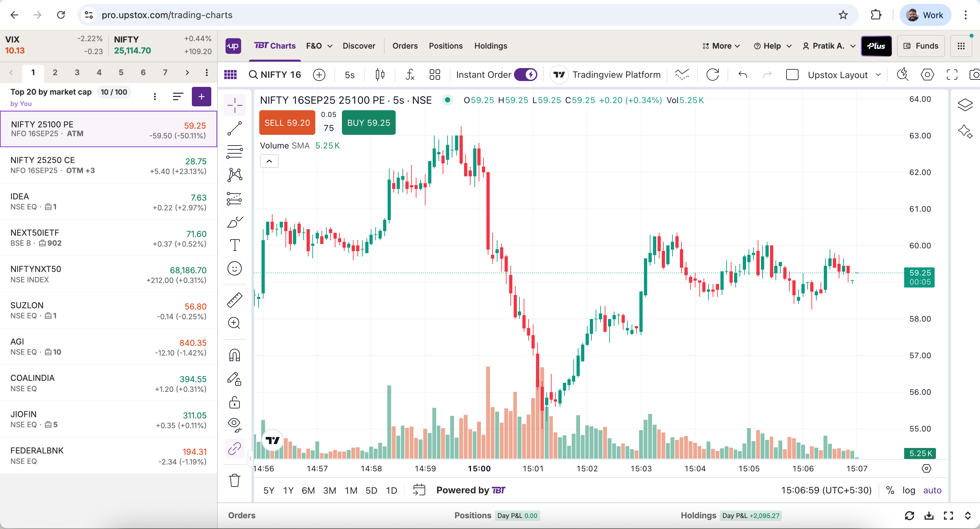The height and width of the screenshot is (529, 980).
Task: Switch to watchlist tab 3
Action: [x=77, y=72]
